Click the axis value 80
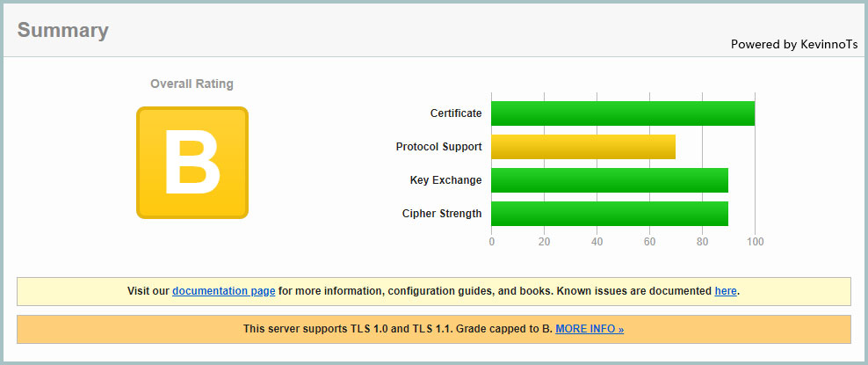The width and height of the screenshot is (868, 365). tap(702, 242)
